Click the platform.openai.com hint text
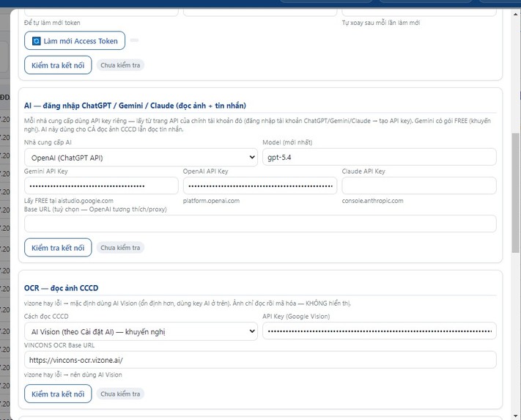 click(x=211, y=201)
